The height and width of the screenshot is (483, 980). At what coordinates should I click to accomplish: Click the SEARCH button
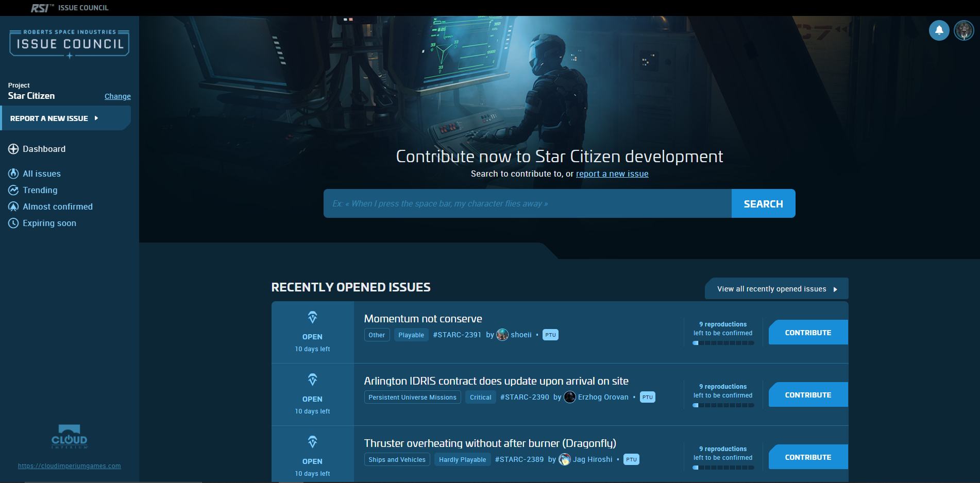tap(763, 203)
